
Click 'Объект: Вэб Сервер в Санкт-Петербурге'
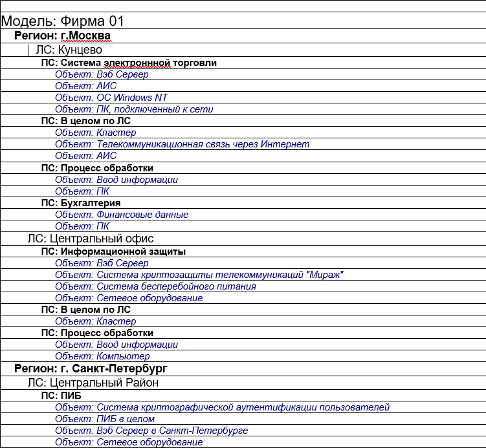point(151,431)
